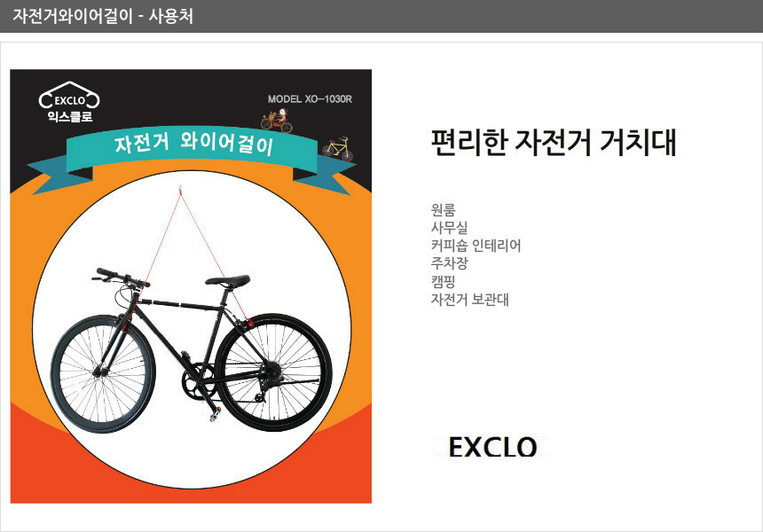Select the 사무실 list entry
The image size is (763, 532).
point(449,228)
